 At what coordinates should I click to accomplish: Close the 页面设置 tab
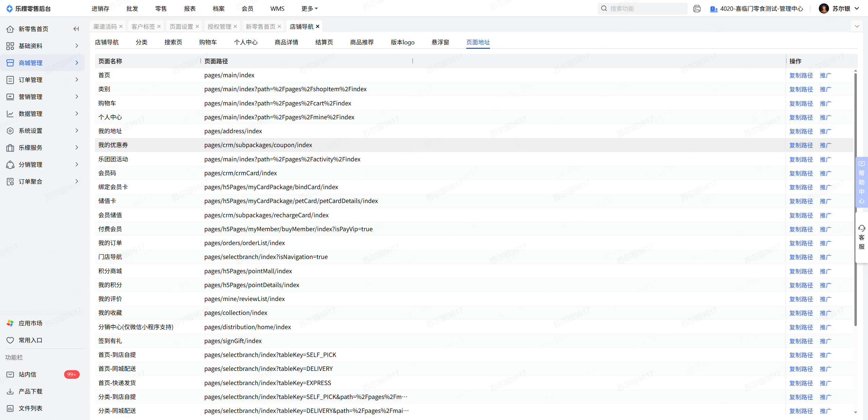point(197,26)
